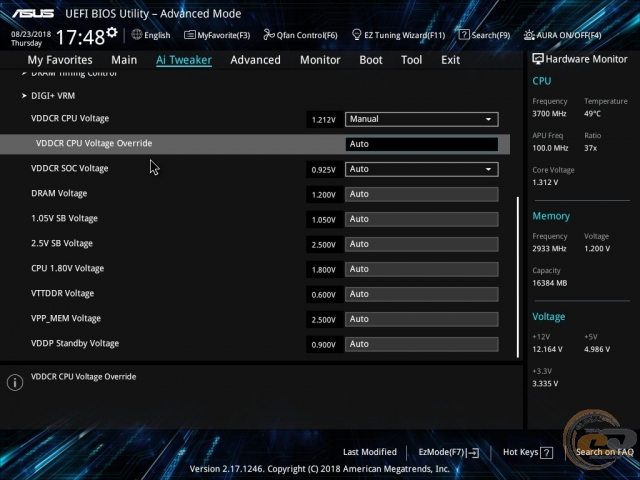Open VDDCR CPU Voltage Manual dropdown
Image resolution: width=640 pixels, height=480 pixels.
pyautogui.click(x=422, y=119)
